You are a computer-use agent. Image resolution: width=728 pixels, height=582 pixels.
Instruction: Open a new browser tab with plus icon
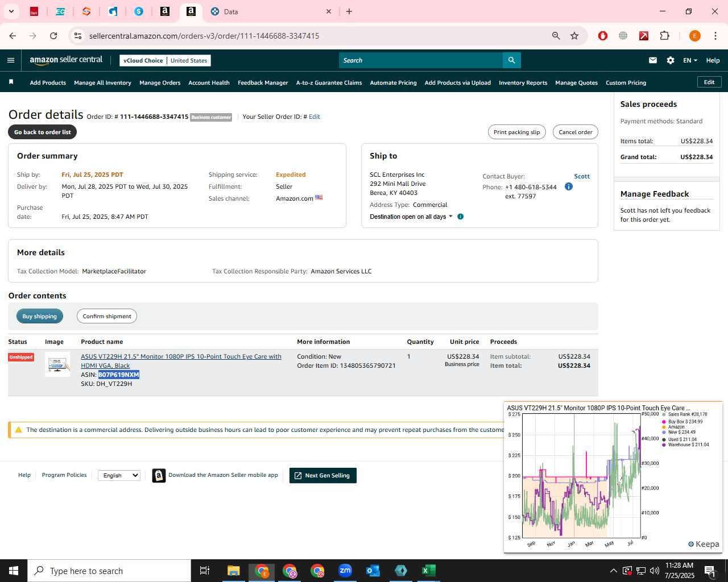pyautogui.click(x=349, y=11)
